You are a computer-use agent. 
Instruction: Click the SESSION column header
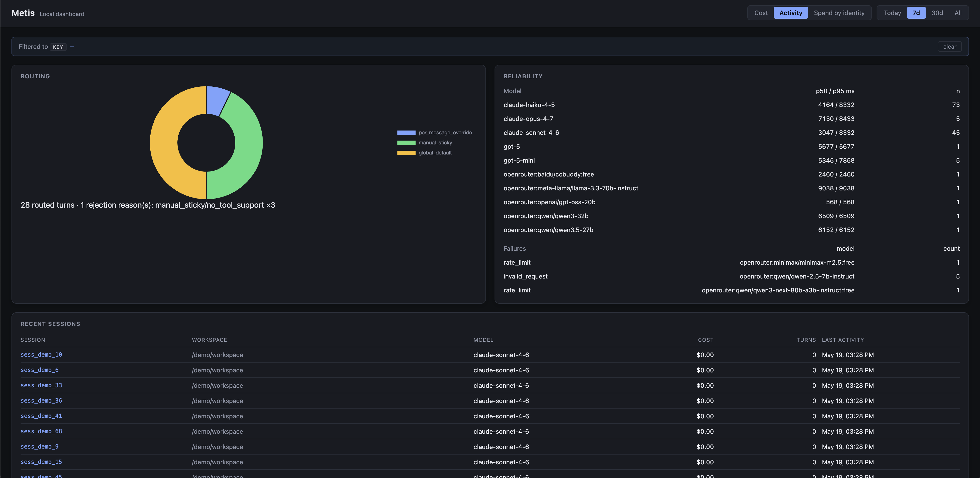tap(33, 340)
